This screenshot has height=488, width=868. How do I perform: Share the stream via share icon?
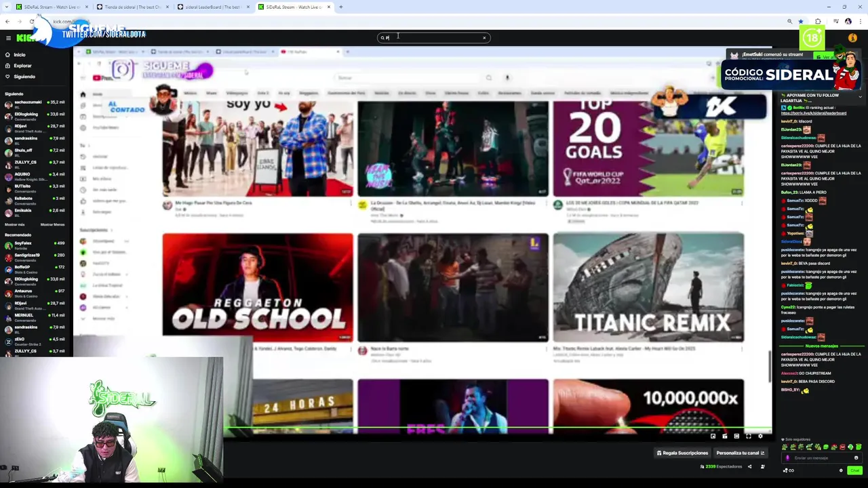(749, 466)
